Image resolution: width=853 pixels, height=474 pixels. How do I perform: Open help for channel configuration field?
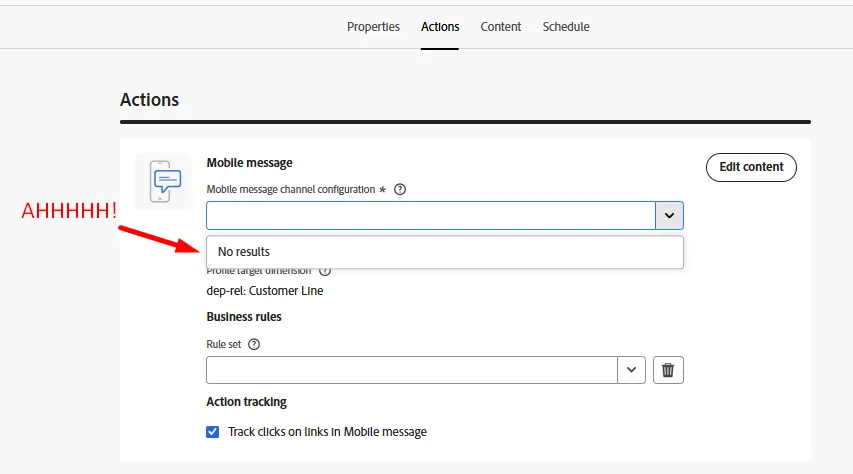(x=400, y=189)
